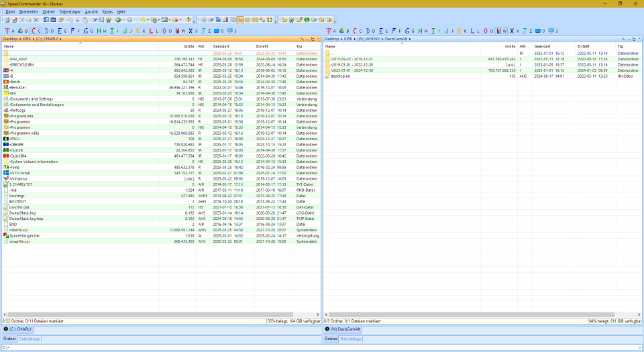Viewport: 644px width, 352px height.
Task: Open dropdown arrow next to green go icon
Action: tap(123, 20)
